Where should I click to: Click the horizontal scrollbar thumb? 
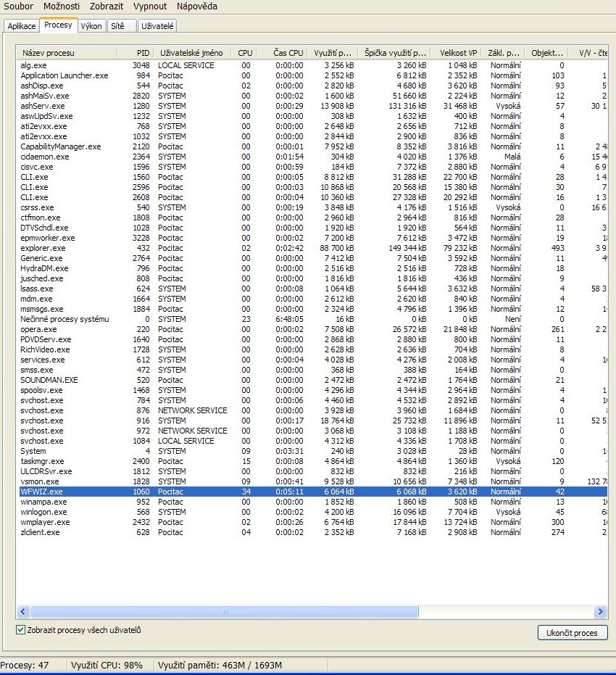coord(224,611)
